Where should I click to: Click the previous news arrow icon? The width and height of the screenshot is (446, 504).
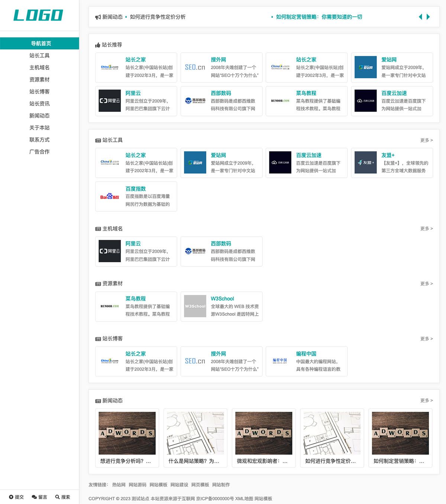[420, 17]
